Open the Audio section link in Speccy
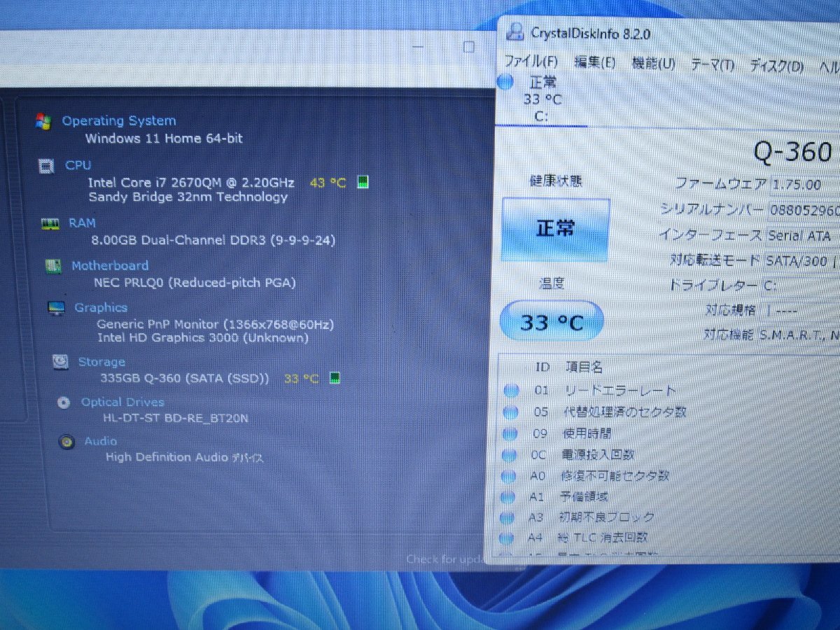840x630 pixels. click(100, 441)
